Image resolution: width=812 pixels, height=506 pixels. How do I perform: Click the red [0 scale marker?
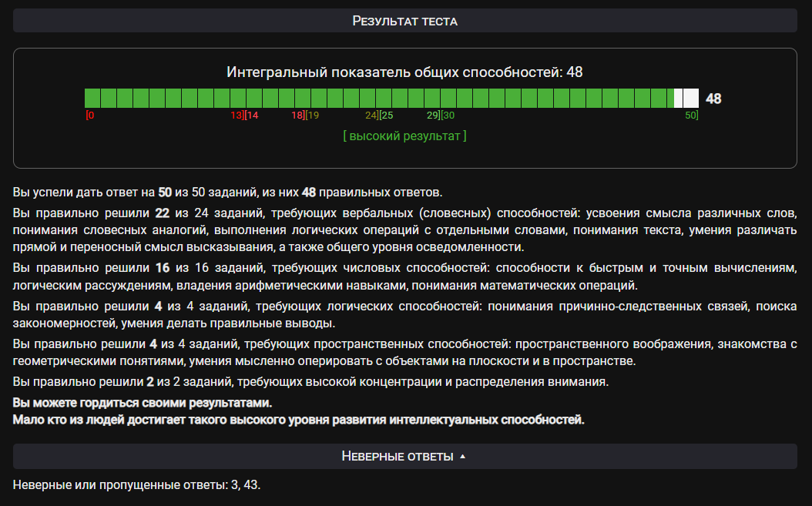click(x=90, y=116)
